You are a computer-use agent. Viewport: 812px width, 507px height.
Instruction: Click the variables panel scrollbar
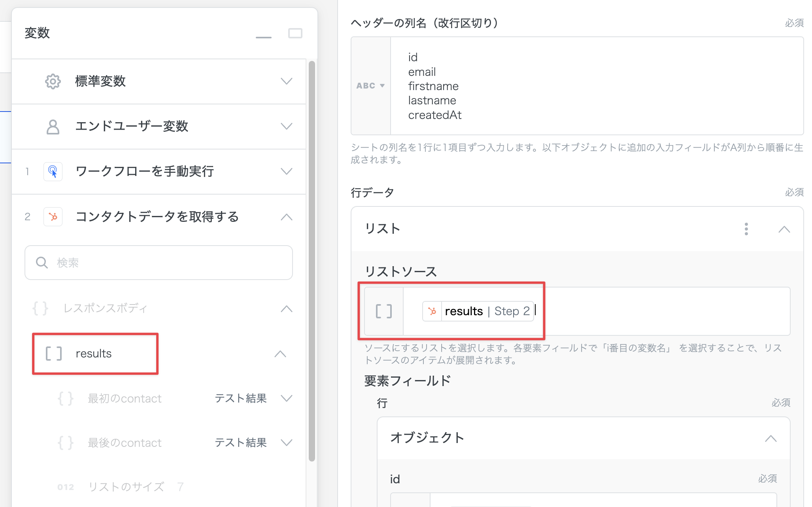tap(312, 261)
